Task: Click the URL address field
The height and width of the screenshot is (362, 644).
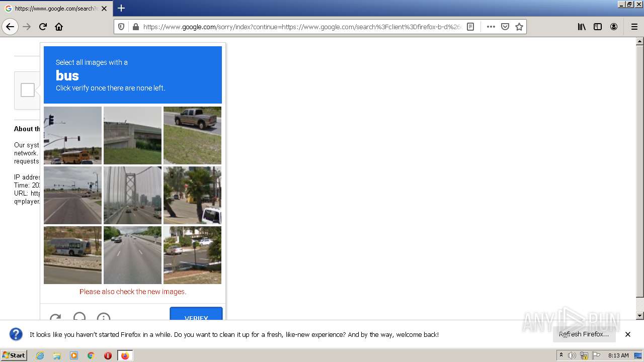Action: click(x=302, y=27)
